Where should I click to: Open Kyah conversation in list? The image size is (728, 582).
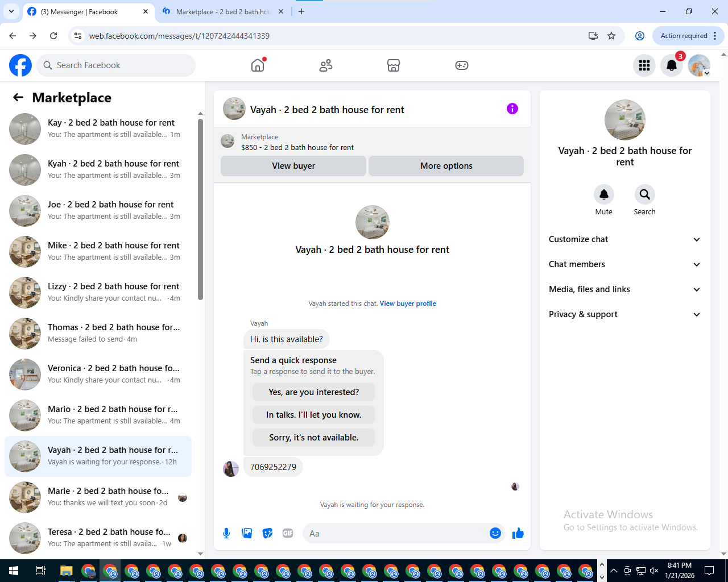(98, 169)
